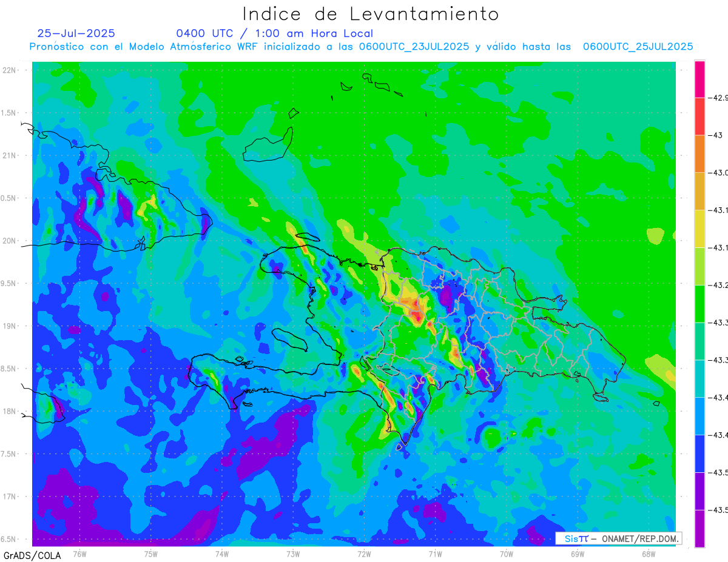Choose the dark blue legend swatch
728x562 pixels.
click(x=699, y=453)
